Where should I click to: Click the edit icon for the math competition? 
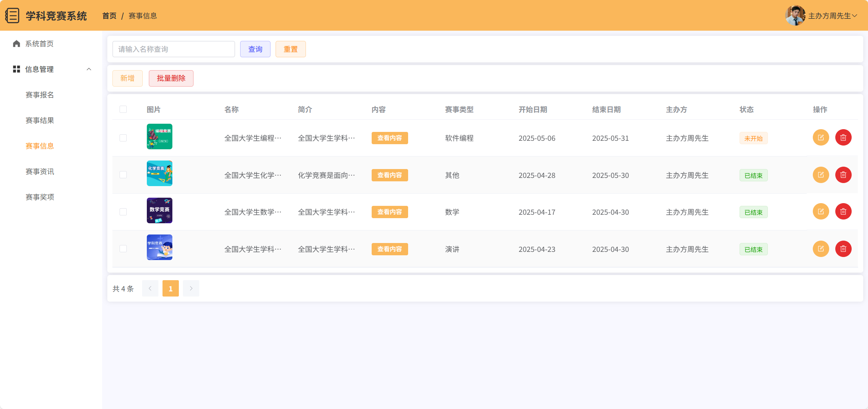(821, 212)
